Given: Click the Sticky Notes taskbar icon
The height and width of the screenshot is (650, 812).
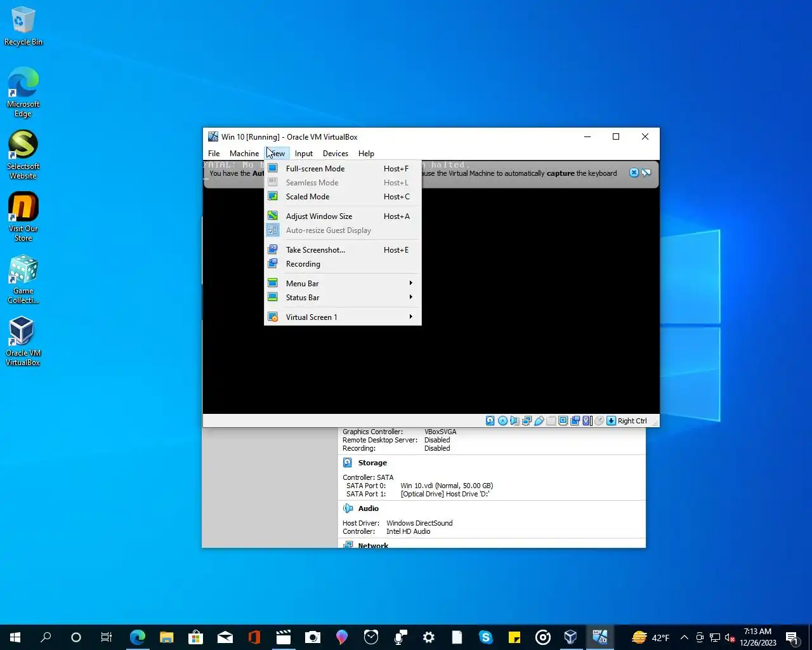Looking at the screenshot, I should 514,637.
